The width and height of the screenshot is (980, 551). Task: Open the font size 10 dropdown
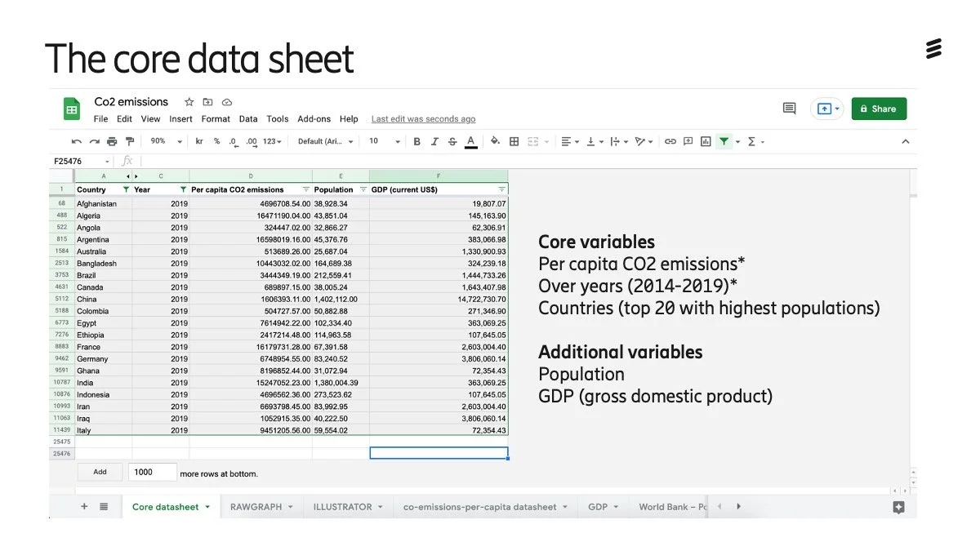385,141
